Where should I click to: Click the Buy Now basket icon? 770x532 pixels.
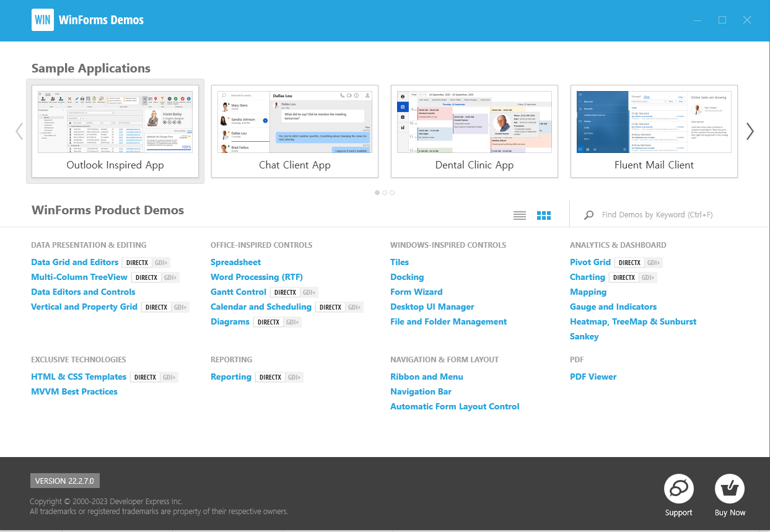coord(730,489)
